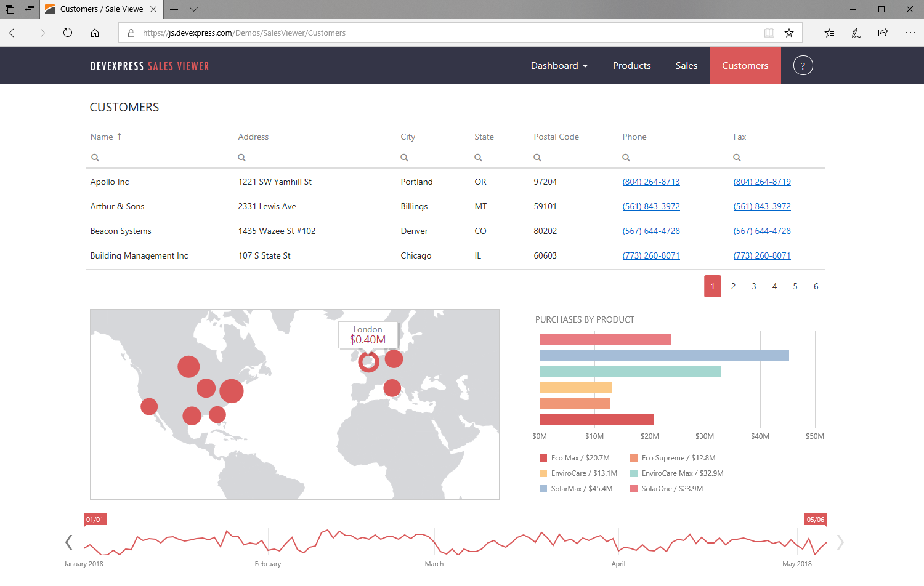
Task: Click the share page icon
Action: click(x=883, y=33)
